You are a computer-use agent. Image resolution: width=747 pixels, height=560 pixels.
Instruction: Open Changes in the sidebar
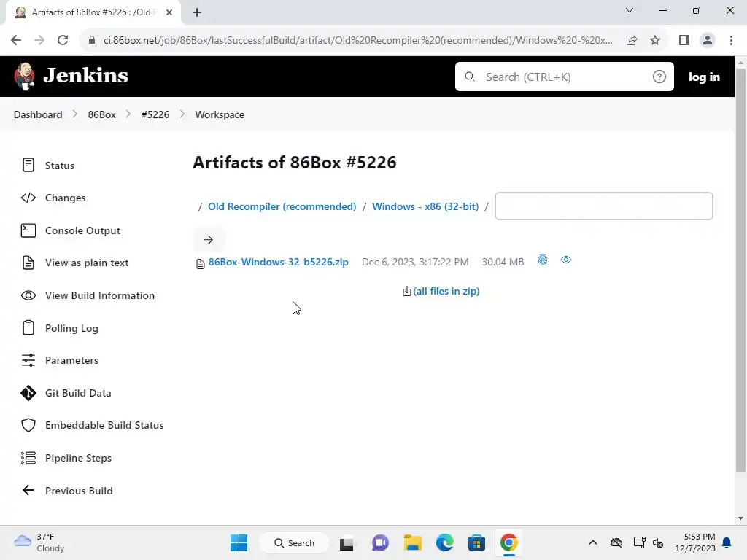coord(65,198)
